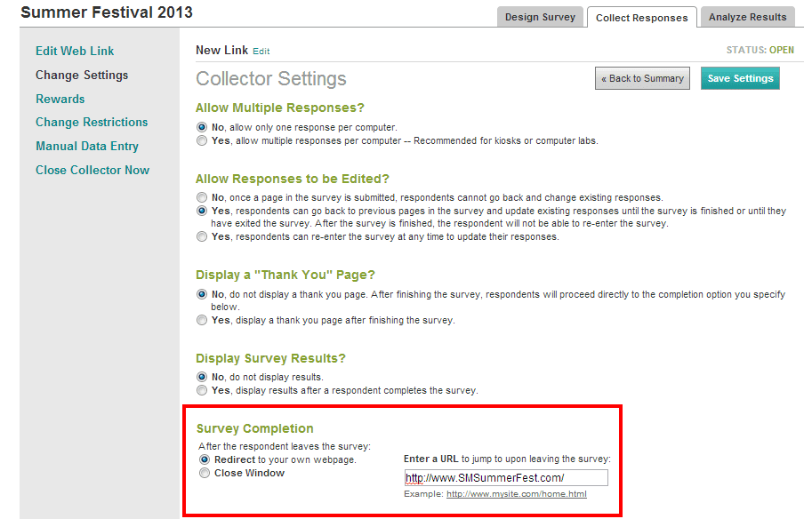
Task: Select Redirect to your own webpage option
Action: 205,459
